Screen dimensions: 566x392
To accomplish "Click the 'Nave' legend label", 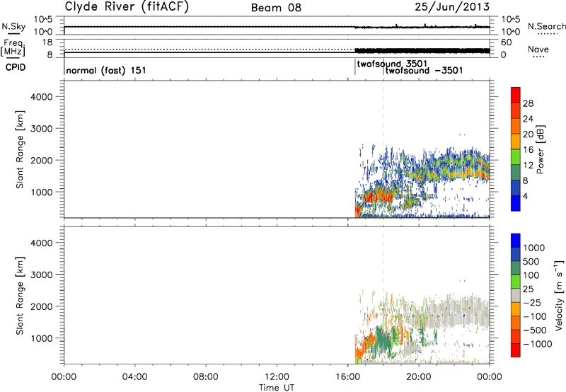I will click(538, 49).
